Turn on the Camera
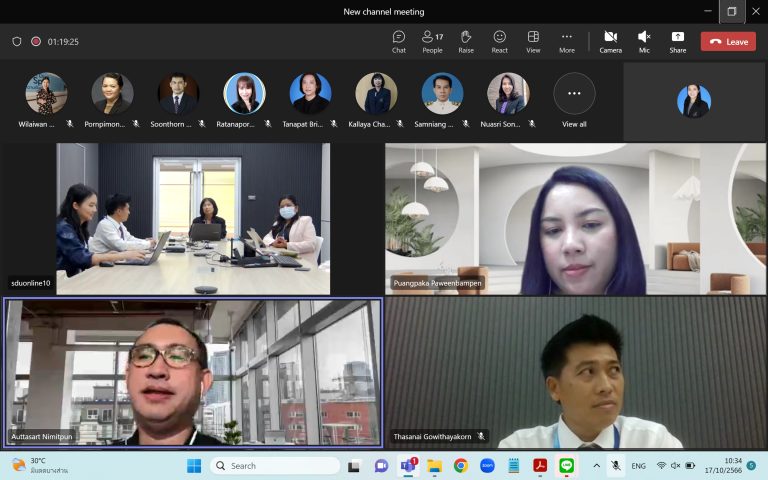Viewport: 768px width, 480px height. (610, 41)
